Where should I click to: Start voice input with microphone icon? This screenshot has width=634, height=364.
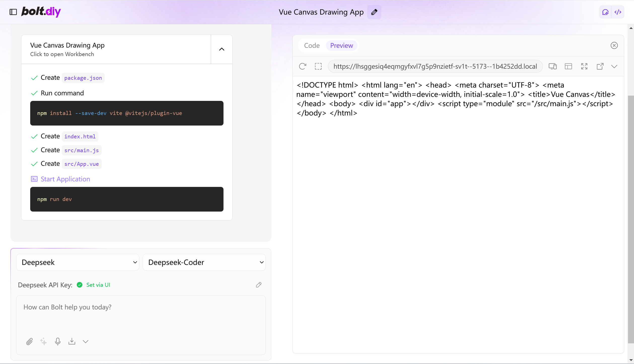(x=58, y=342)
